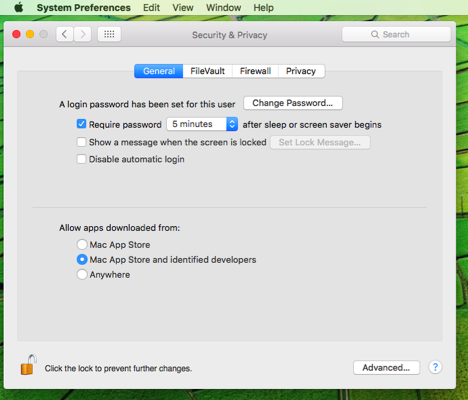Click the back navigation arrow

tap(65, 34)
